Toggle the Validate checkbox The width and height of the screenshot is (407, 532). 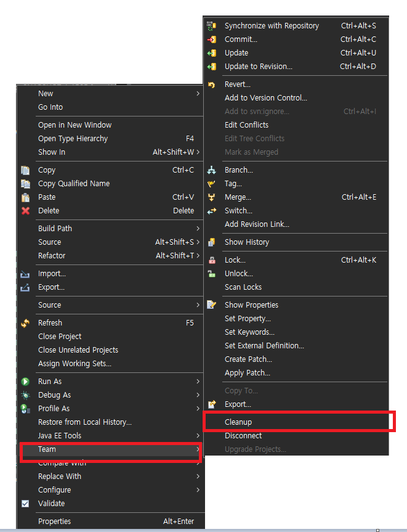25,504
